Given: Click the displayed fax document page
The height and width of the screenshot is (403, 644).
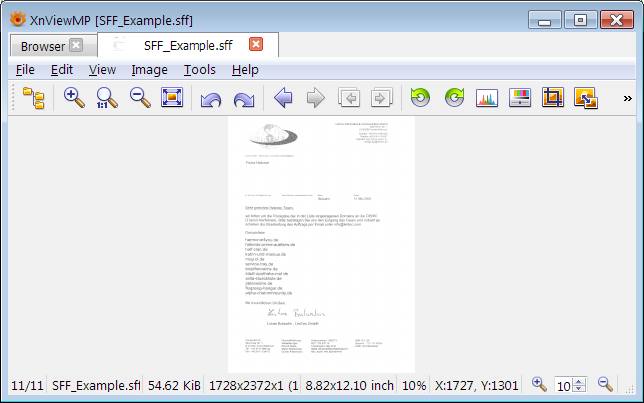Looking at the screenshot, I should pyautogui.click(x=321, y=244).
